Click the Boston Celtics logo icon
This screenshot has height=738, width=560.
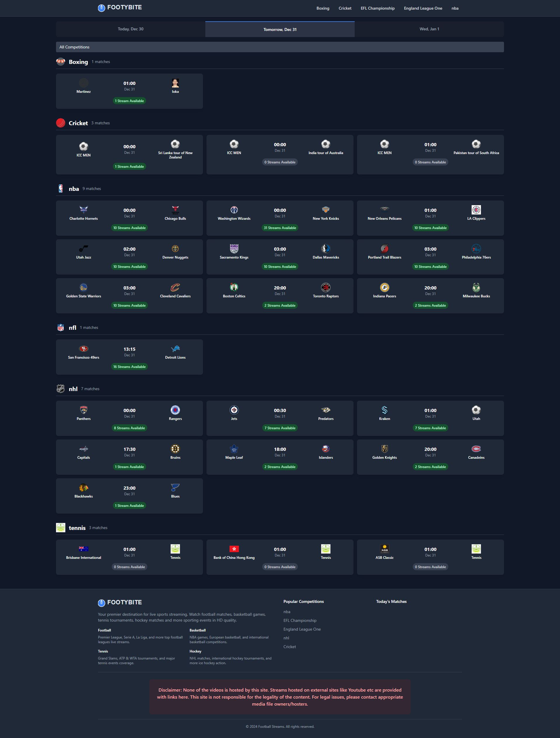pos(234,287)
